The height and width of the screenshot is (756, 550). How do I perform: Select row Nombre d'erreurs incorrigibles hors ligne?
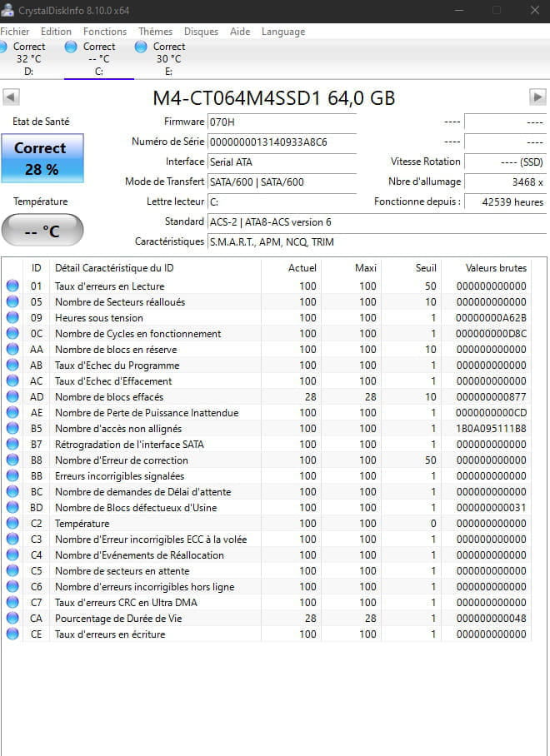click(x=267, y=587)
